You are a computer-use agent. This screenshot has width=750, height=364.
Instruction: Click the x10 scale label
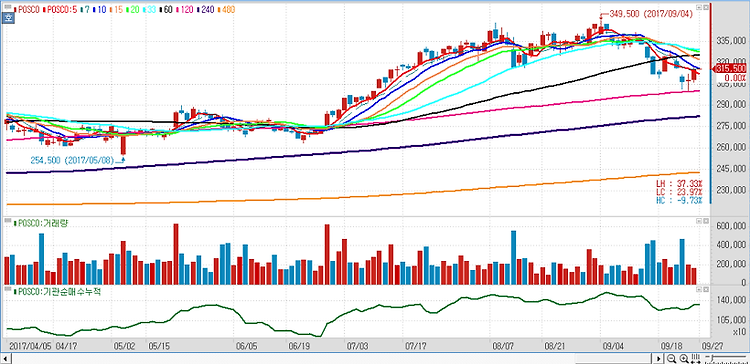(x=738, y=331)
